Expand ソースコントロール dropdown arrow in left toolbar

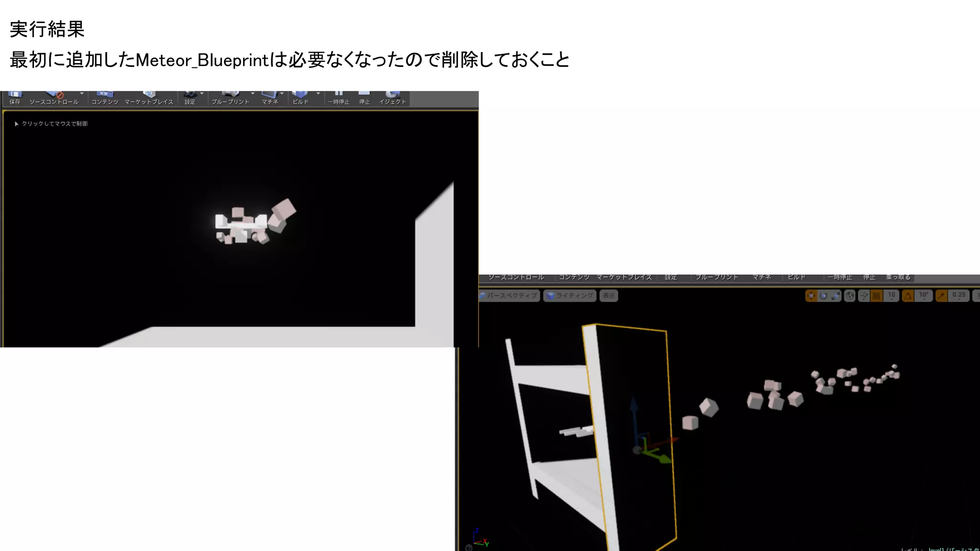click(x=82, y=94)
